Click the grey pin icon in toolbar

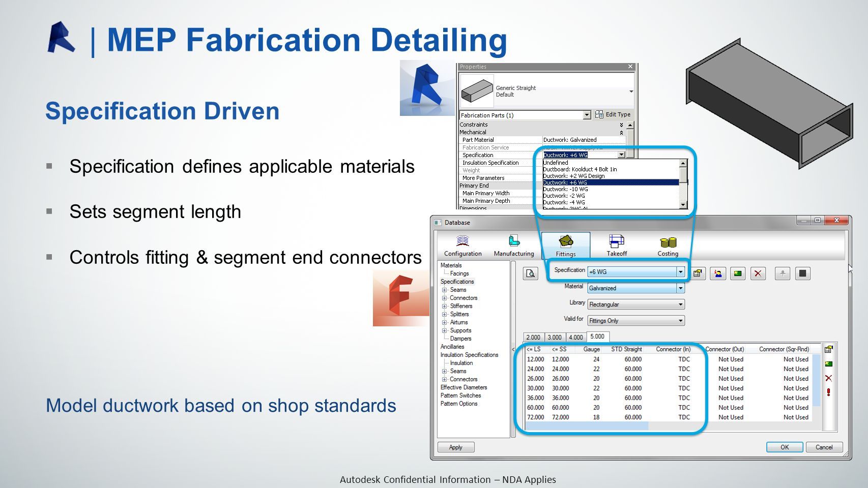[x=783, y=273]
